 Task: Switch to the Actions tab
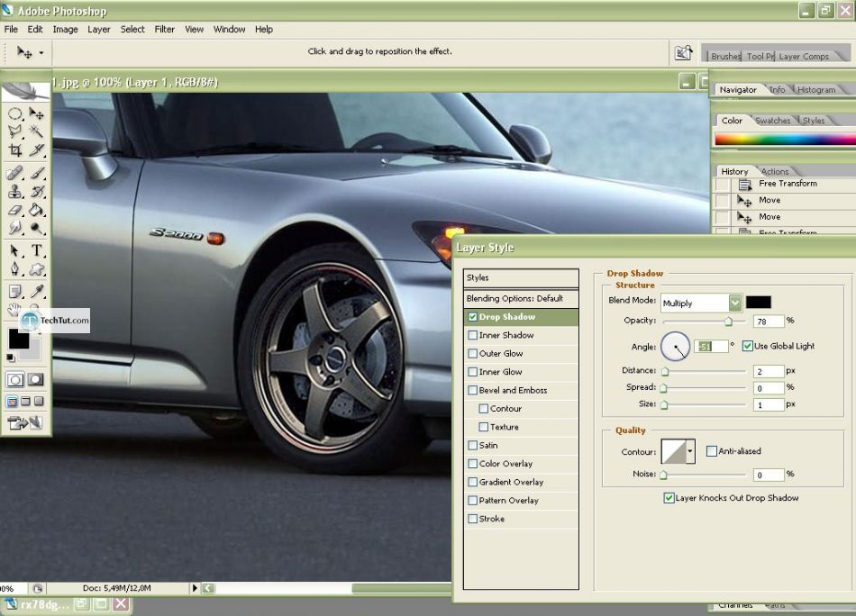(775, 171)
